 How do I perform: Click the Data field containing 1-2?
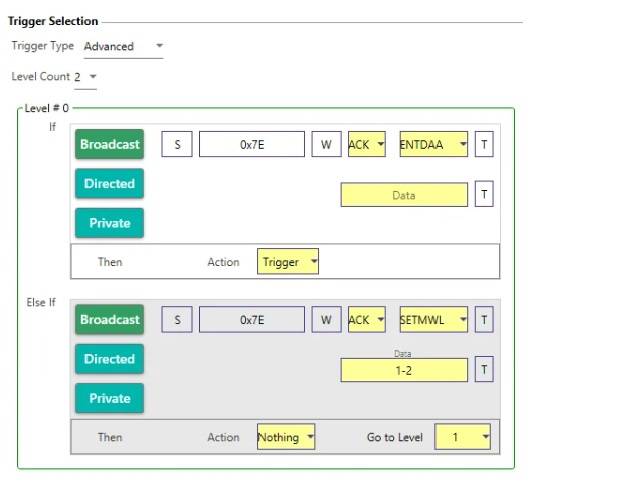point(404,370)
